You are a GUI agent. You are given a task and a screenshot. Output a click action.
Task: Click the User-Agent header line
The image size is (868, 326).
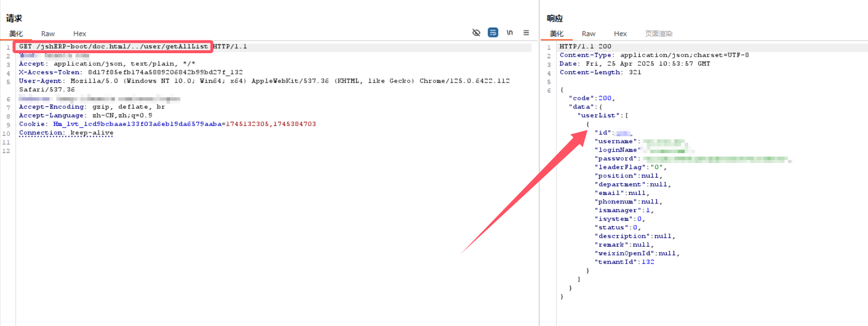coord(264,85)
